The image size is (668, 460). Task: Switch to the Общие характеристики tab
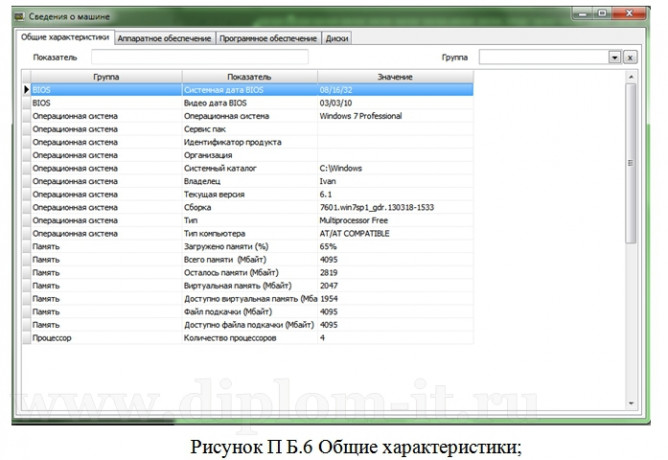coord(65,37)
